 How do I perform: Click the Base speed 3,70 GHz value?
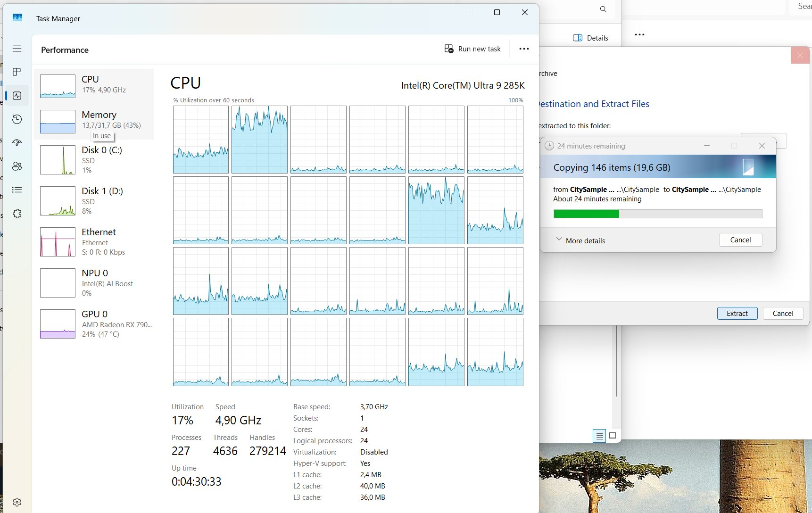(374, 406)
